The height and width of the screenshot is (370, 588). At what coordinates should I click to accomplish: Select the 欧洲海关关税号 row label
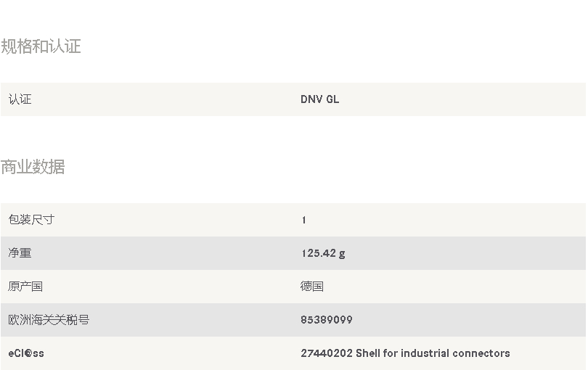pos(49,320)
